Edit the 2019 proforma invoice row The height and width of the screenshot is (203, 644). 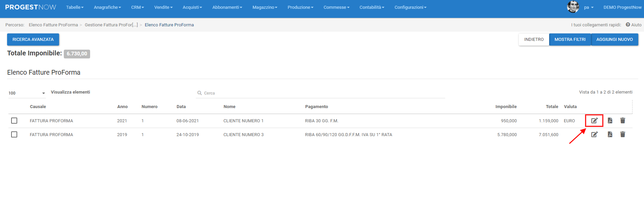click(x=594, y=134)
